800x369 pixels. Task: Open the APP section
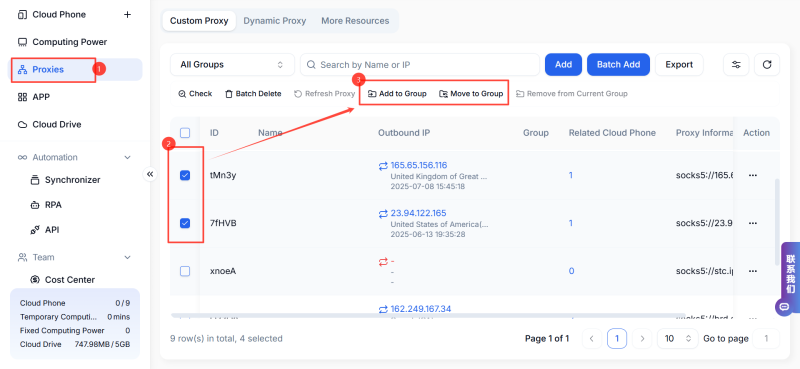point(41,97)
